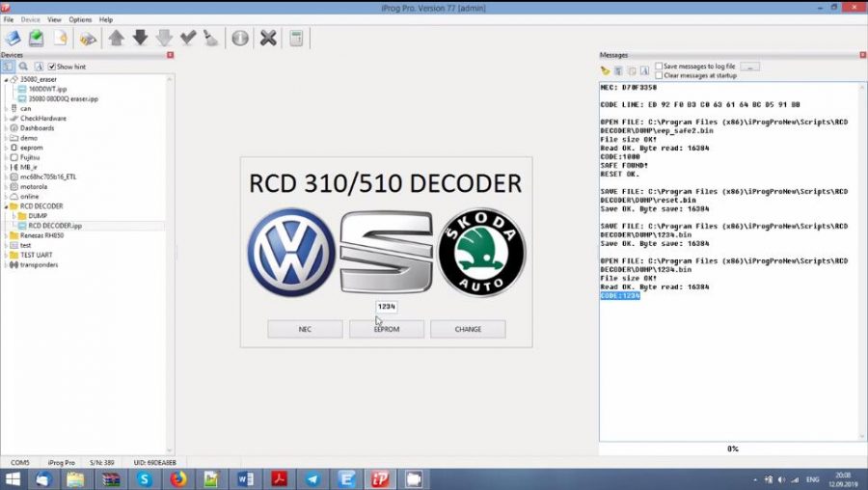Close the Devices panel with red X
The width and height of the screenshot is (868, 490).
coord(171,55)
